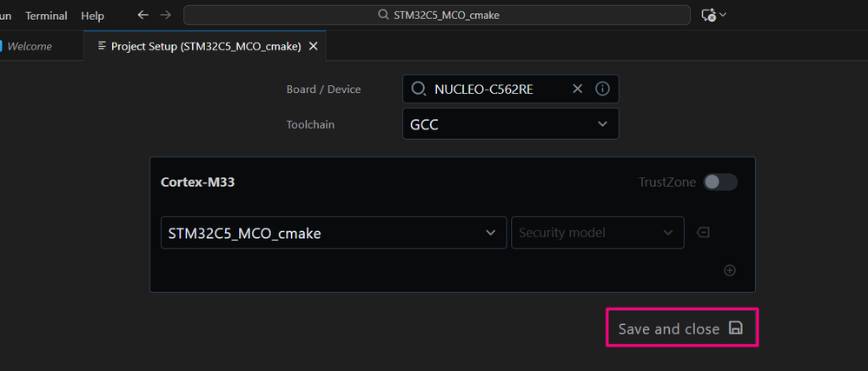Clear the NUCLEO-C562RE board selection

click(578, 89)
